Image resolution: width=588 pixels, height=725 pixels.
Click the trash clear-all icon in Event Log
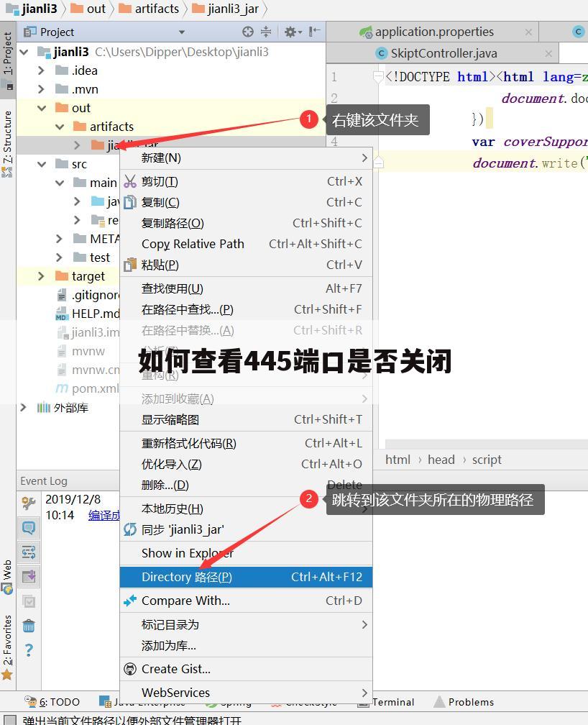(29, 626)
